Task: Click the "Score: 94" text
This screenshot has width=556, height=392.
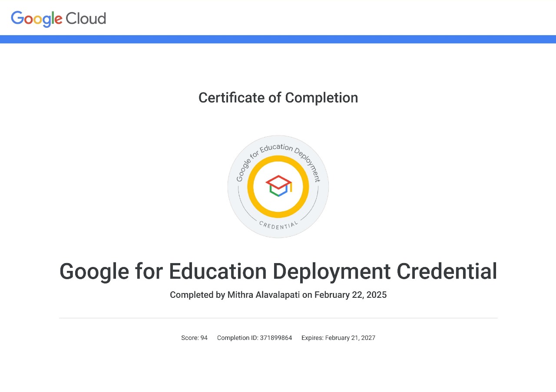Action: coord(194,338)
